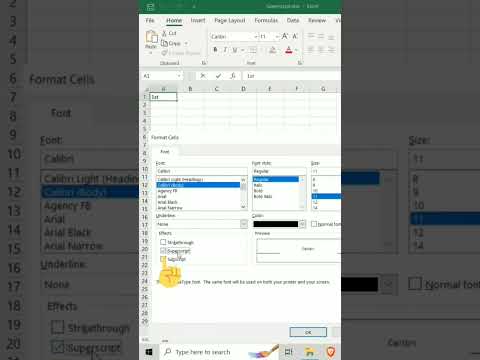Tick the Subscript checkbox
This screenshot has height=360, width=480.
pos(163,259)
